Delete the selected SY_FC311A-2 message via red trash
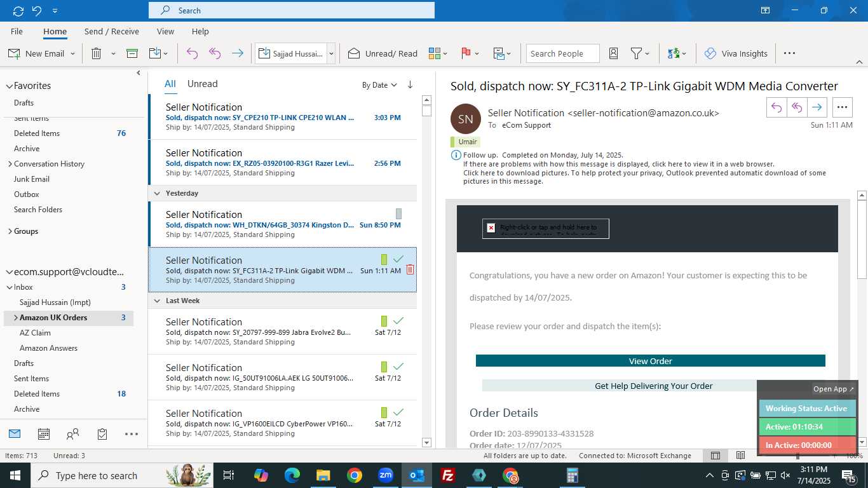The image size is (868, 488). tap(410, 269)
